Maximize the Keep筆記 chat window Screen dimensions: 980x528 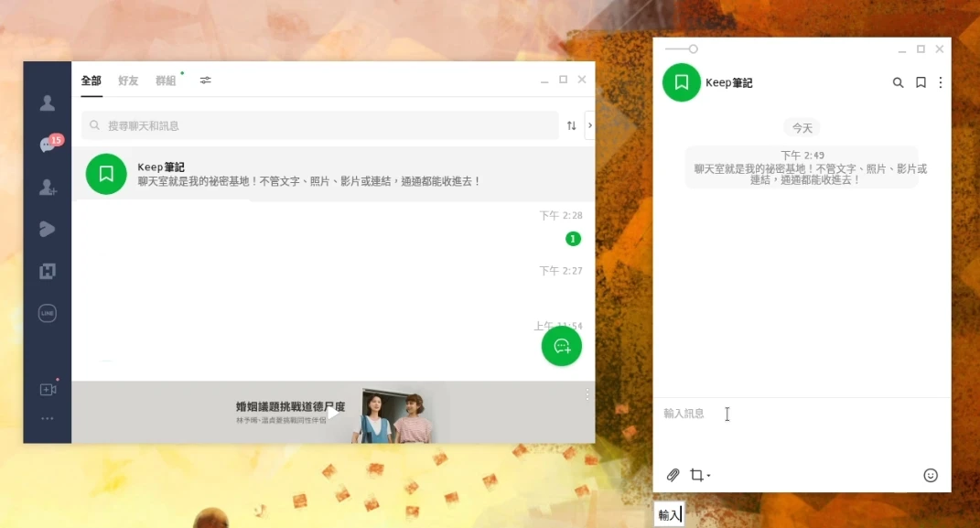(x=921, y=48)
